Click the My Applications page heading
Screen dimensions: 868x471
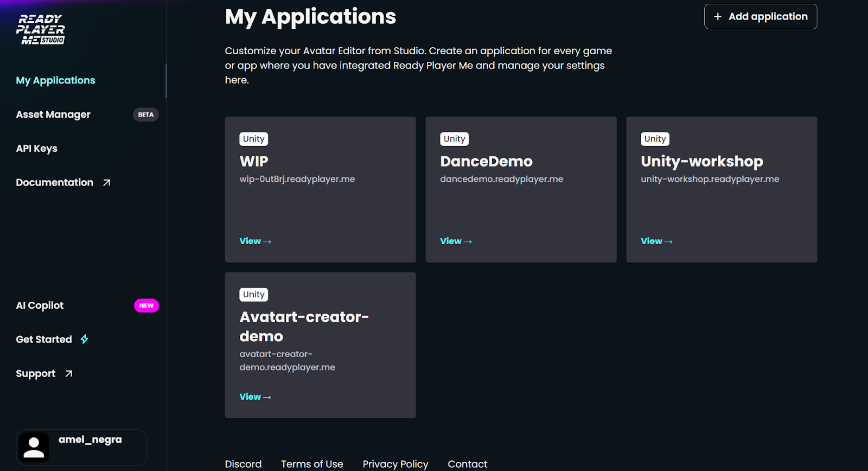click(x=310, y=17)
